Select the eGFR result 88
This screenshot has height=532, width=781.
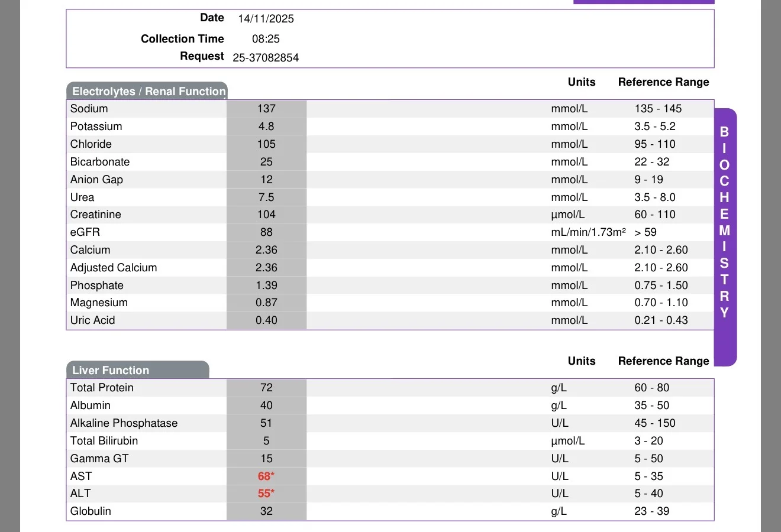point(266,232)
